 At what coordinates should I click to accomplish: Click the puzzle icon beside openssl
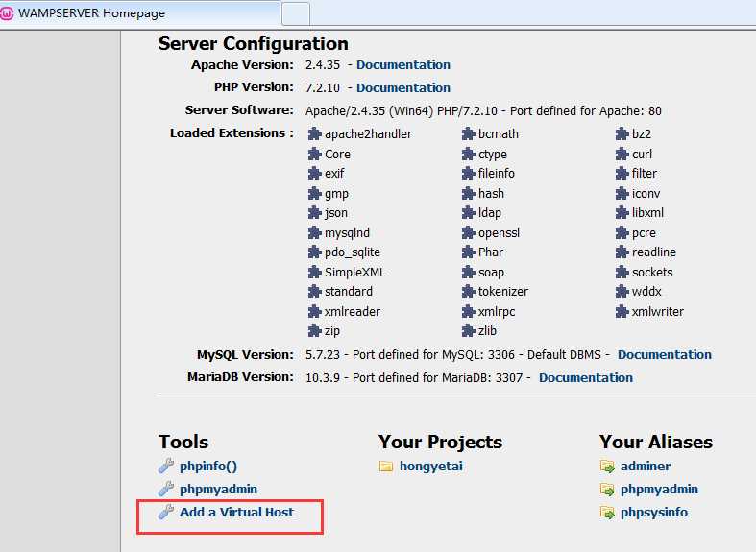click(x=468, y=233)
